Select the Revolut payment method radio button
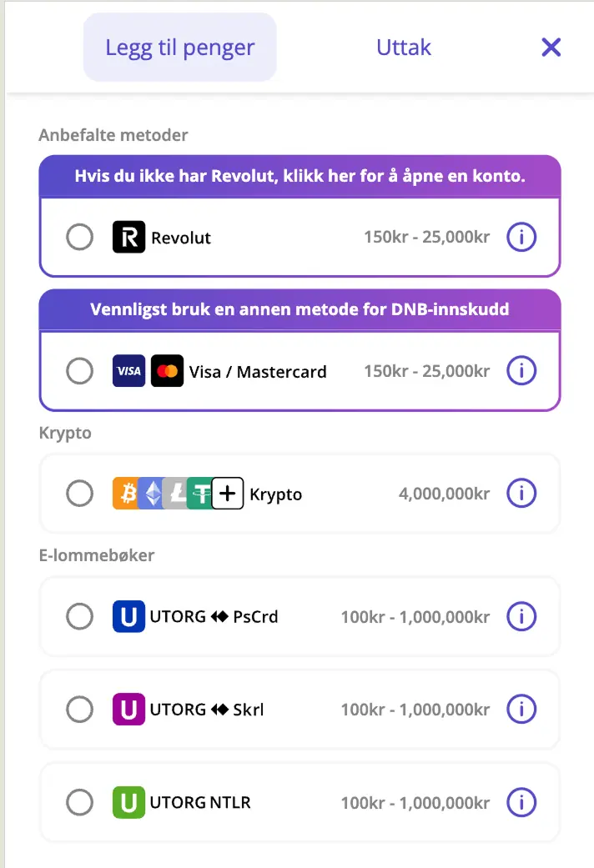594x868 pixels. (79, 237)
